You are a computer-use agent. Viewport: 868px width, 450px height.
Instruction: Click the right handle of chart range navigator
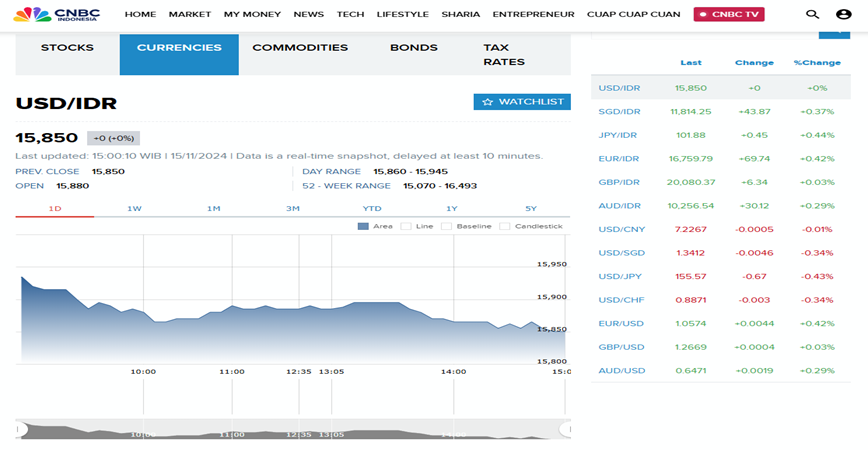tap(566, 429)
